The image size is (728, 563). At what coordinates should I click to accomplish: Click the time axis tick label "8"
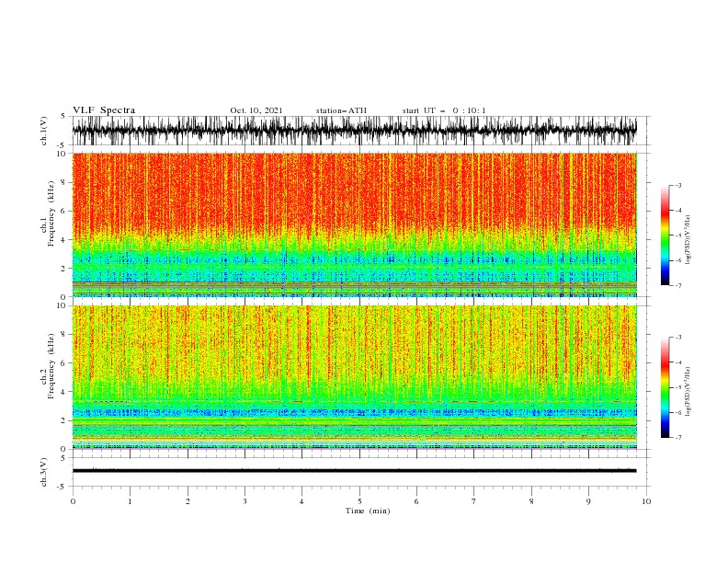[x=531, y=501]
